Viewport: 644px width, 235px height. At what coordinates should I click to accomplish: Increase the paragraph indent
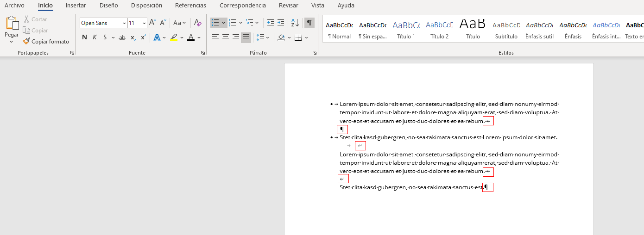[x=281, y=23]
